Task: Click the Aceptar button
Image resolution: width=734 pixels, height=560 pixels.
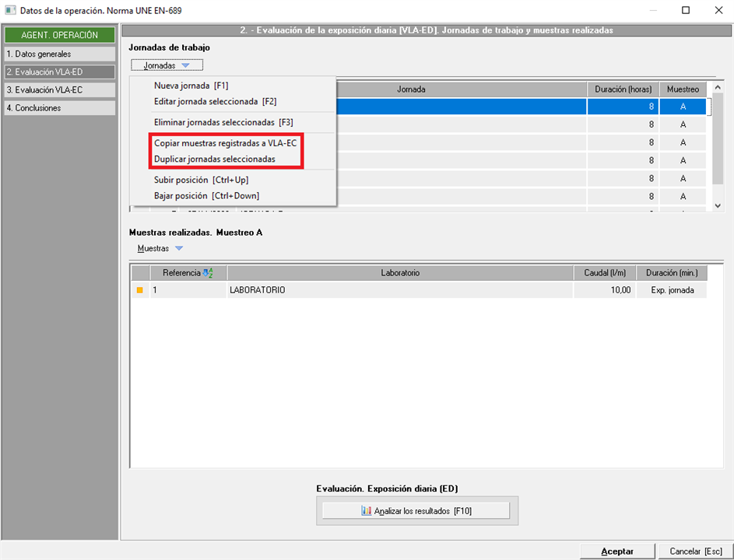Action: (617, 551)
